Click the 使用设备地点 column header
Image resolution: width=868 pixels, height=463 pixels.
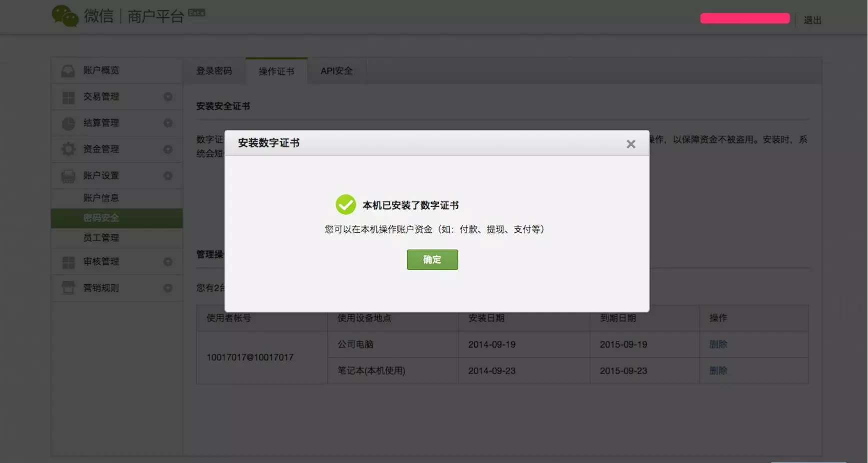[x=364, y=318]
